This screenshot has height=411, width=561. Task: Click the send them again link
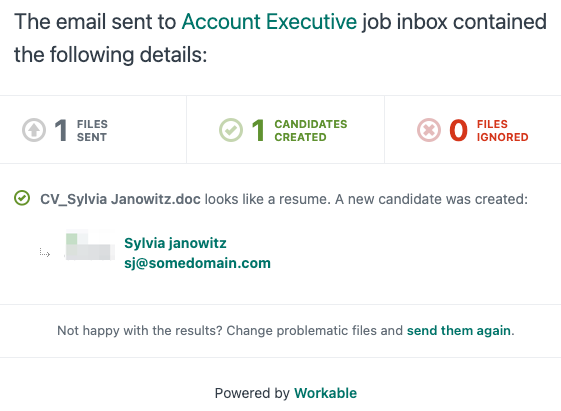click(459, 331)
